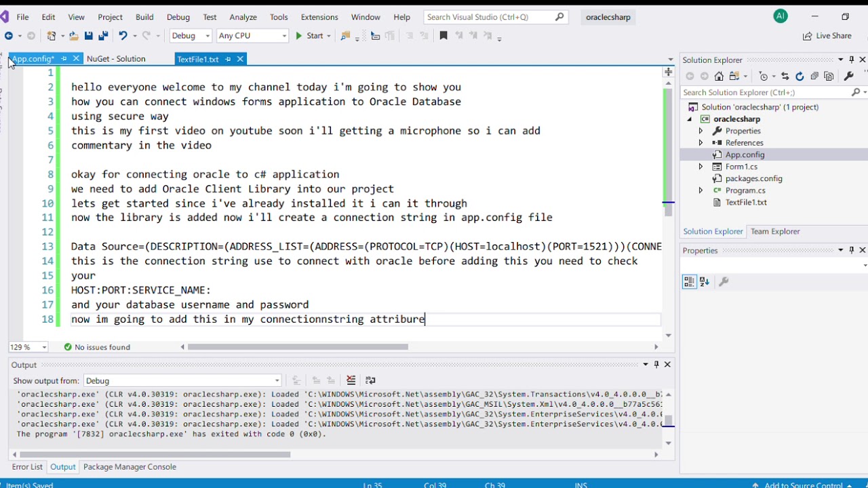Open the File menu
868x488 pixels.
[22, 17]
